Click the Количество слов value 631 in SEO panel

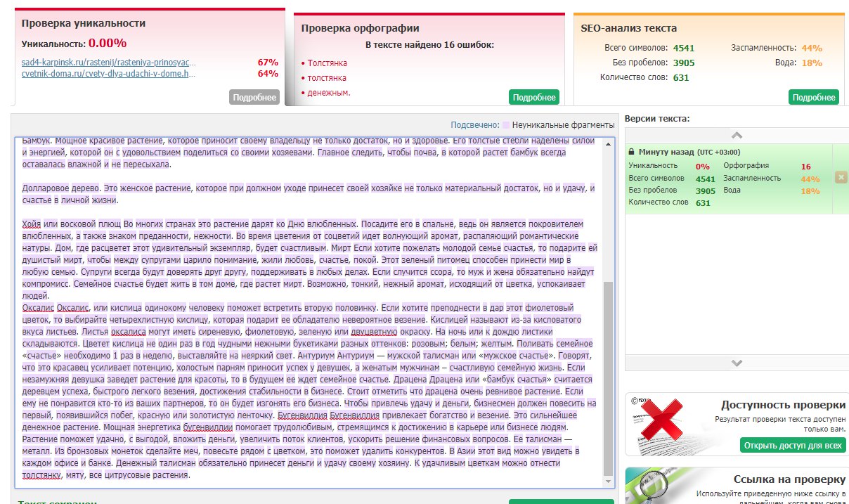(x=681, y=77)
